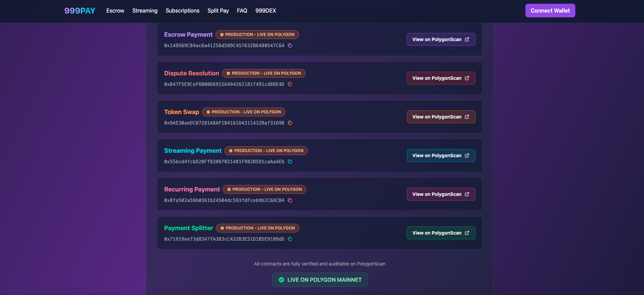
Task: Click Production badge beside Recurring Payment
Action: click(x=264, y=189)
